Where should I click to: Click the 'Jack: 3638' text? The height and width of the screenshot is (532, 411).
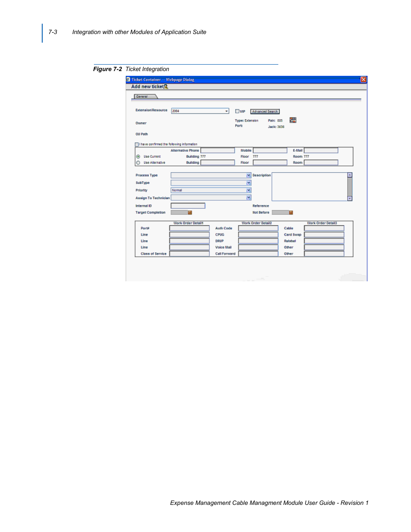(276, 127)
